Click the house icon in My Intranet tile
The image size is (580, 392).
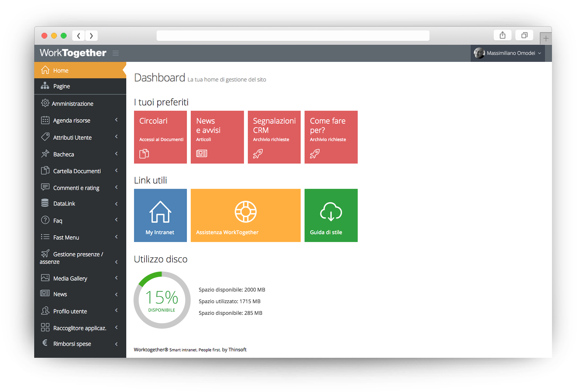click(160, 211)
